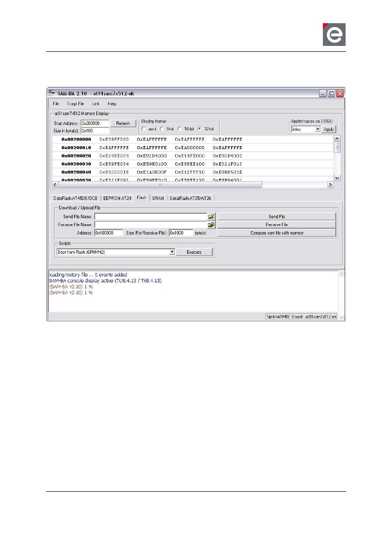The image size is (392, 554).
Task: Click memory display scroll up arrow
Action: tap(337, 139)
